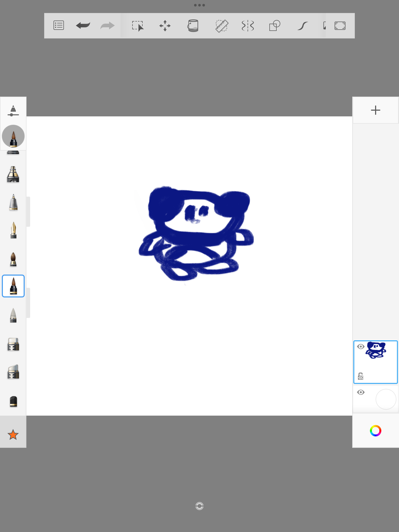Image resolution: width=399 pixels, height=532 pixels.
Task: Open the iPad multitasking three-dot menu
Action: coord(199,5)
